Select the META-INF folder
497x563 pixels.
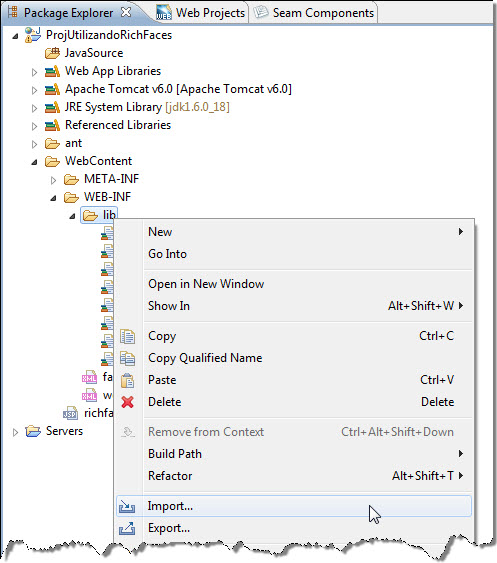coord(111,179)
